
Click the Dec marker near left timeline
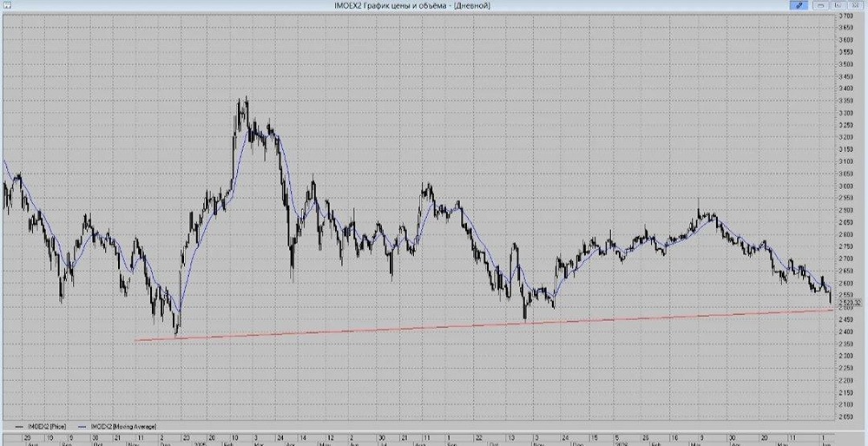point(165,443)
